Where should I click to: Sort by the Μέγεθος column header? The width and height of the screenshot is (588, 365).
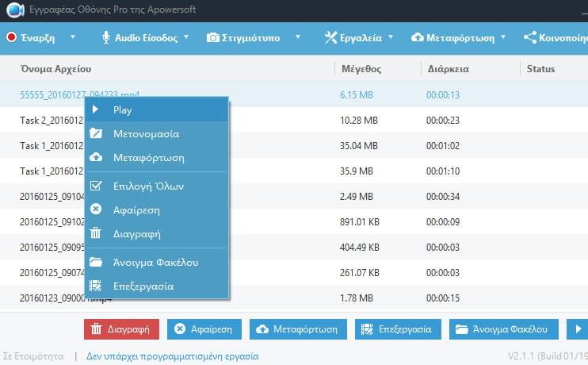pos(361,69)
